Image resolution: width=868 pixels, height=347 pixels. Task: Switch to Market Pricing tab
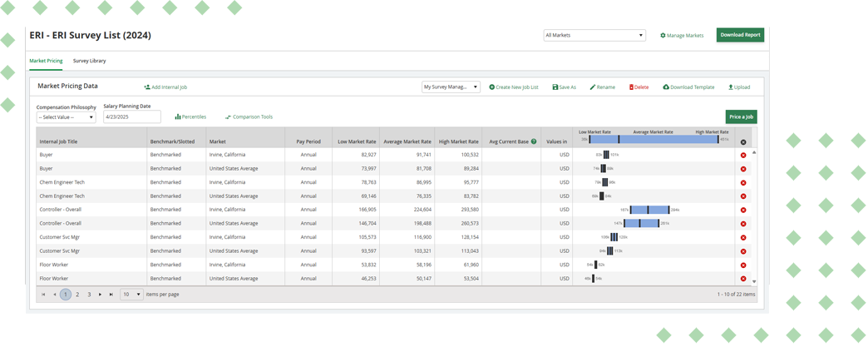click(x=46, y=61)
